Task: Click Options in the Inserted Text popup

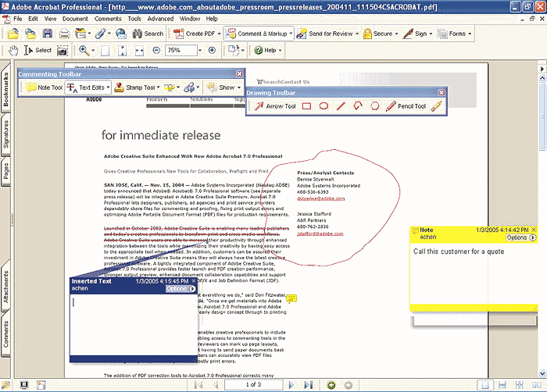Action: point(181,289)
